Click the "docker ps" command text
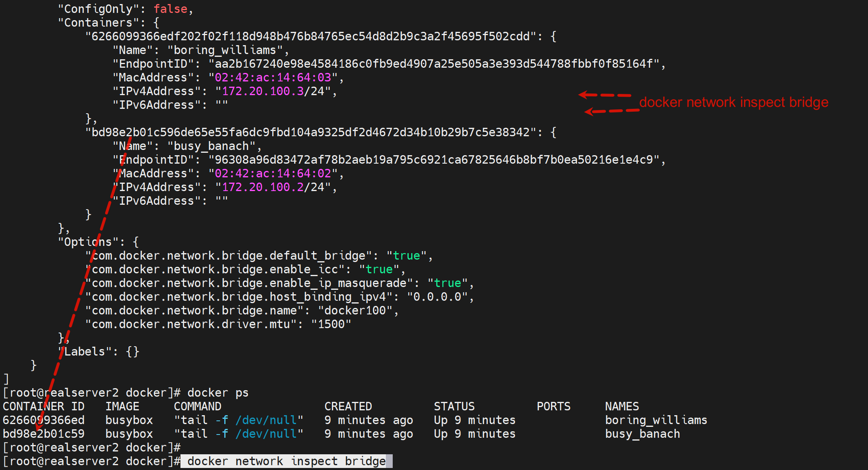The width and height of the screenshot is (868, 470). click(218, 393)
